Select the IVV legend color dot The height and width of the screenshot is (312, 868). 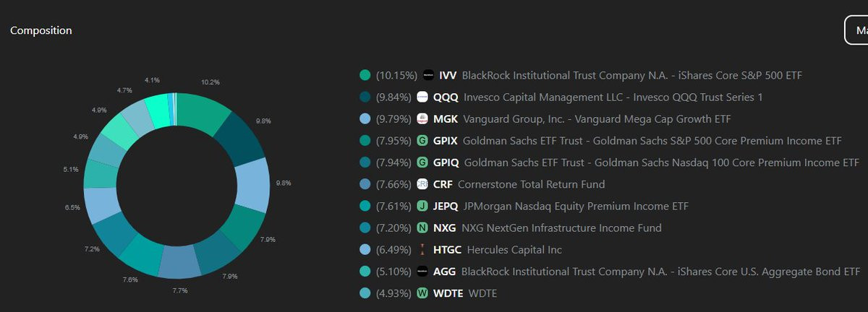pos(365,75)
